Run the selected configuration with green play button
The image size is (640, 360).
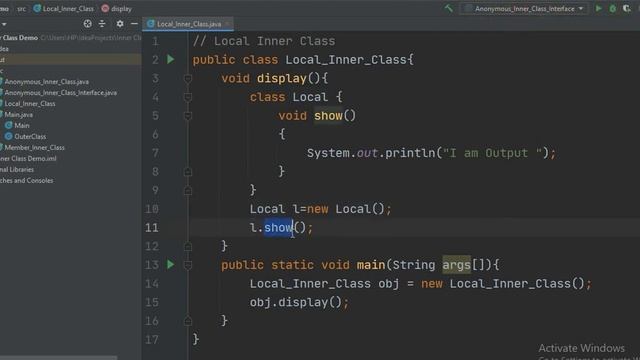pos(599,8)
